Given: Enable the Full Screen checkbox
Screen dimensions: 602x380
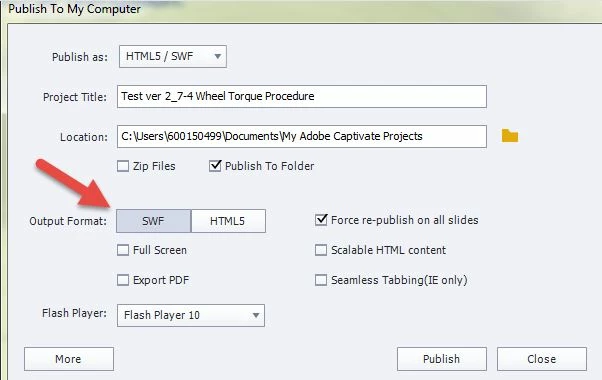Looking at the screenshot, I should point(123,250).
